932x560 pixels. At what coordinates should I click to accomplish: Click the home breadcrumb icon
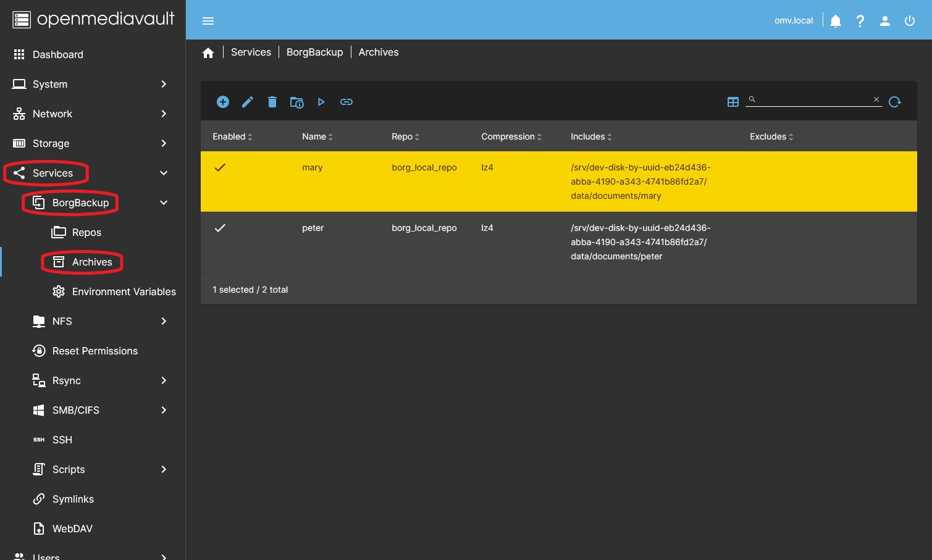208,52
